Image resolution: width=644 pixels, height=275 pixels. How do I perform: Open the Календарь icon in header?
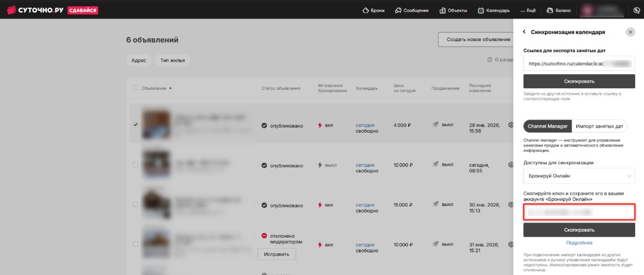click(481, 11)
